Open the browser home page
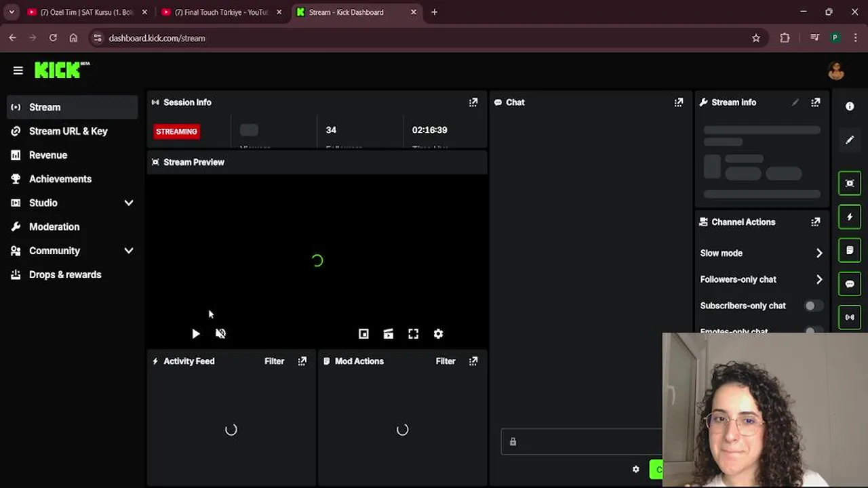This screenshot has width=868, height=488. (x=73, y=38)
